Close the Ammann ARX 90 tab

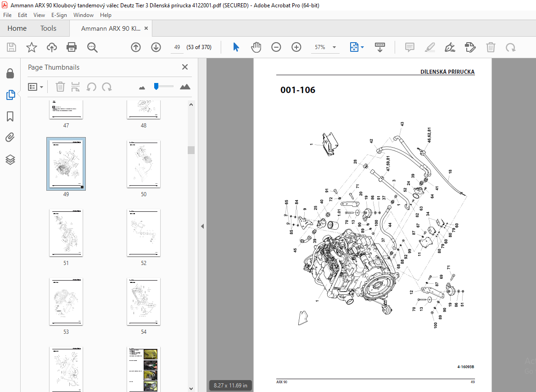pyautogui.click(x=146, y=28)
